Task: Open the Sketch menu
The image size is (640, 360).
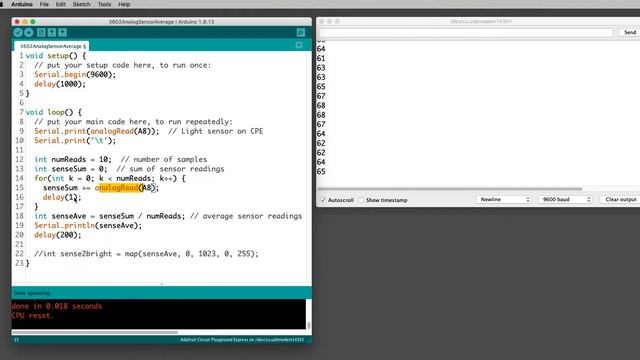Action: pos(82,4)
